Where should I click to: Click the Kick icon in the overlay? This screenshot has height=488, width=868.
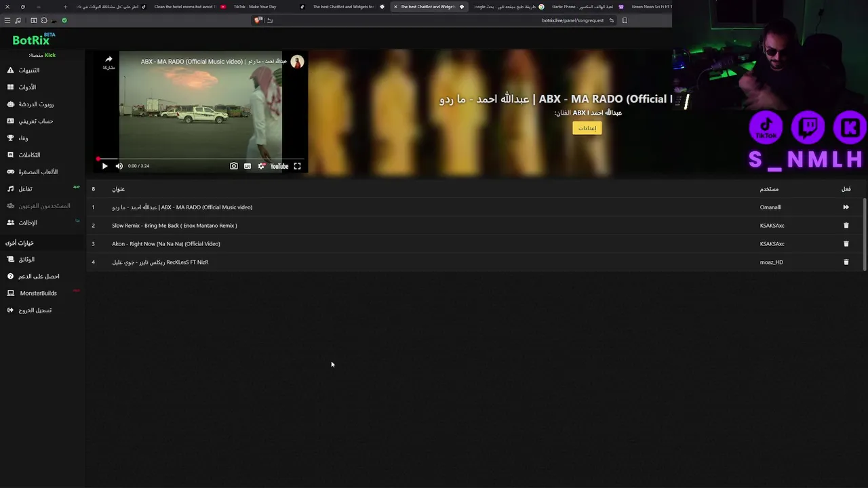(x=850, y=128)
